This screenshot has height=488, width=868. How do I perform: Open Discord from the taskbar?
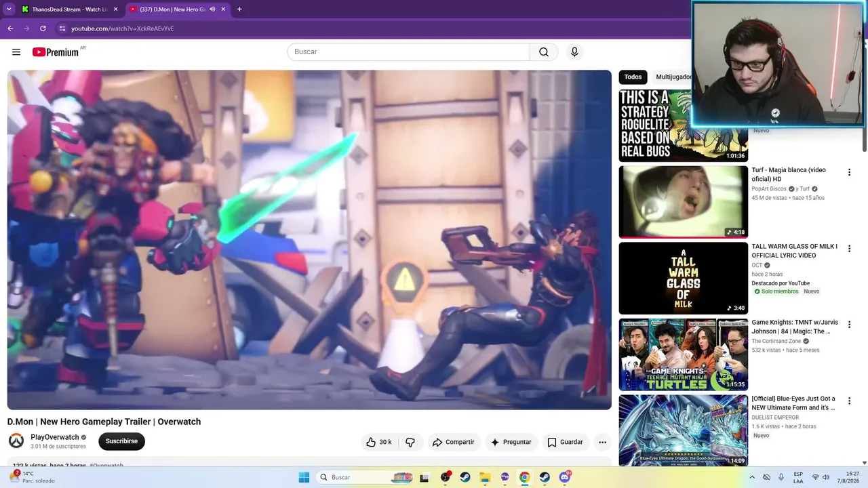tap(564, 477)
